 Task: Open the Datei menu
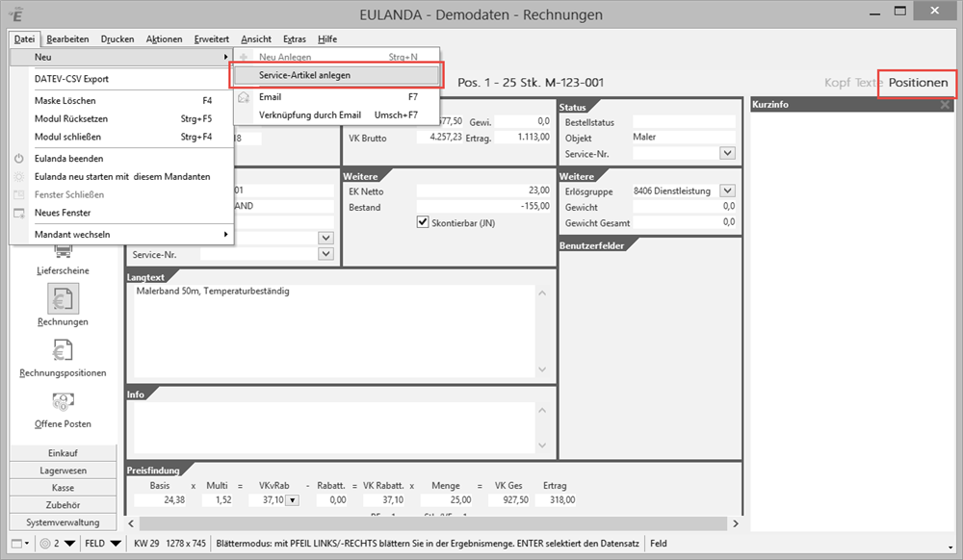click(25, 39)
